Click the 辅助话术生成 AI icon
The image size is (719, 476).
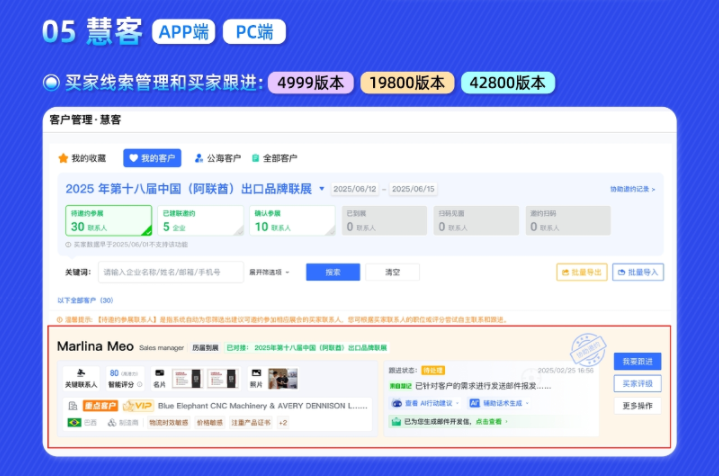pos(475,402)
